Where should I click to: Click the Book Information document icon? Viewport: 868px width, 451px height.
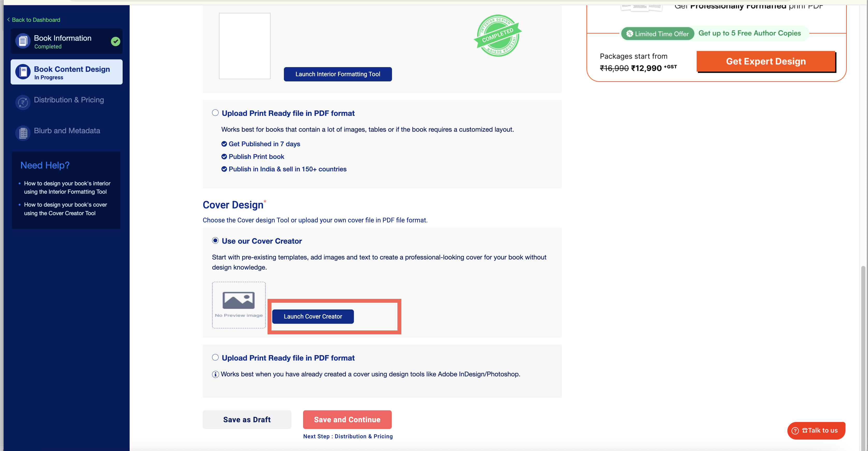point(23,41)
